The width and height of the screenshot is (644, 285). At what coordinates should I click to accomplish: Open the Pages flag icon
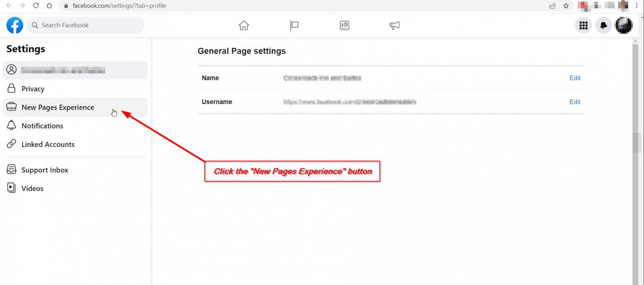[x=294, y=25]
